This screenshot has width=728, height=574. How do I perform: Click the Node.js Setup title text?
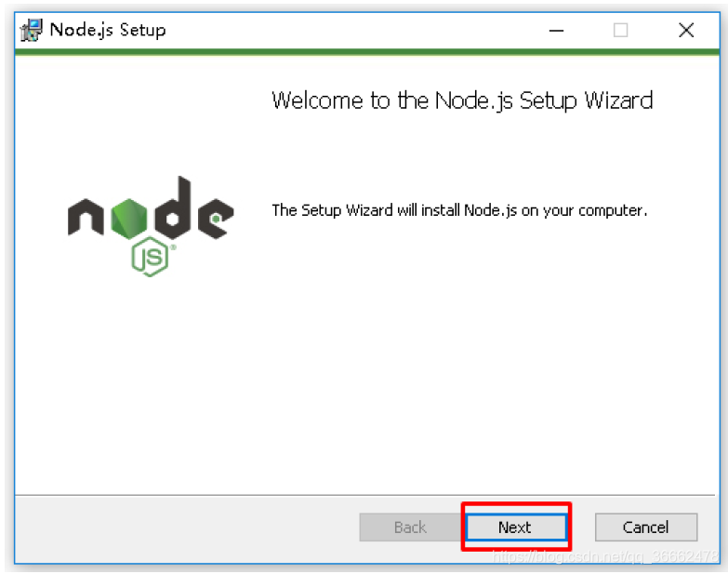pos(108,30)
